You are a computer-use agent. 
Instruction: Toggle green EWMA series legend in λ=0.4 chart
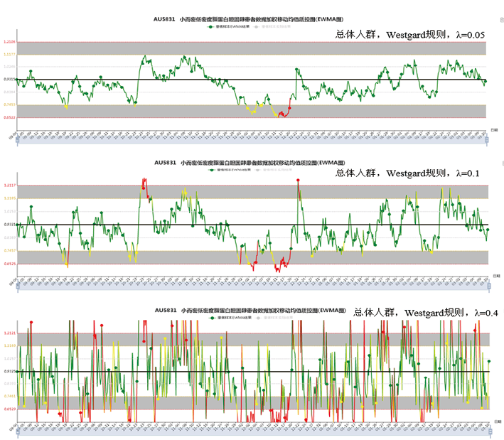(230, 318)
